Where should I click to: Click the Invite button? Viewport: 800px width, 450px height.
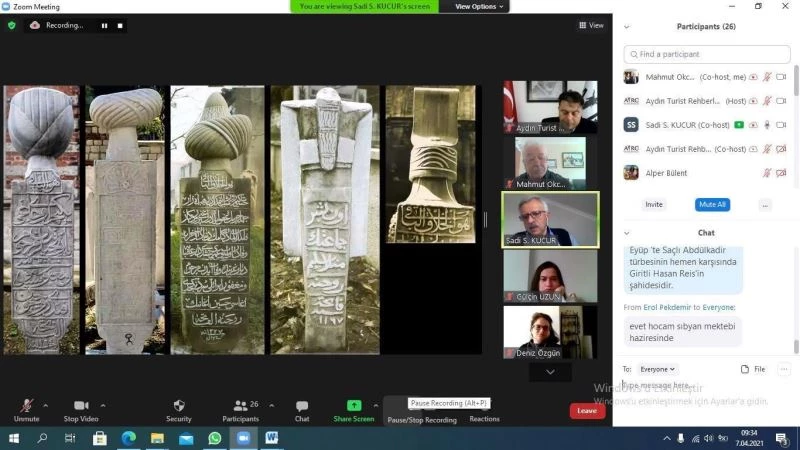click(x=653, y=204)
